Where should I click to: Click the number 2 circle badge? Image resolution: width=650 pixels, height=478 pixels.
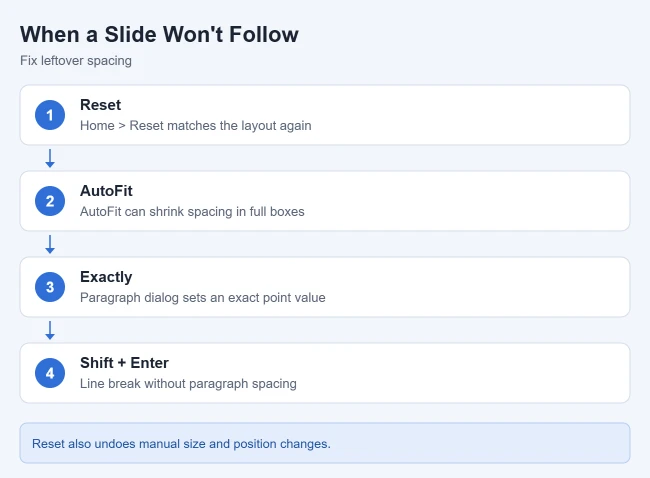(50, 201)
